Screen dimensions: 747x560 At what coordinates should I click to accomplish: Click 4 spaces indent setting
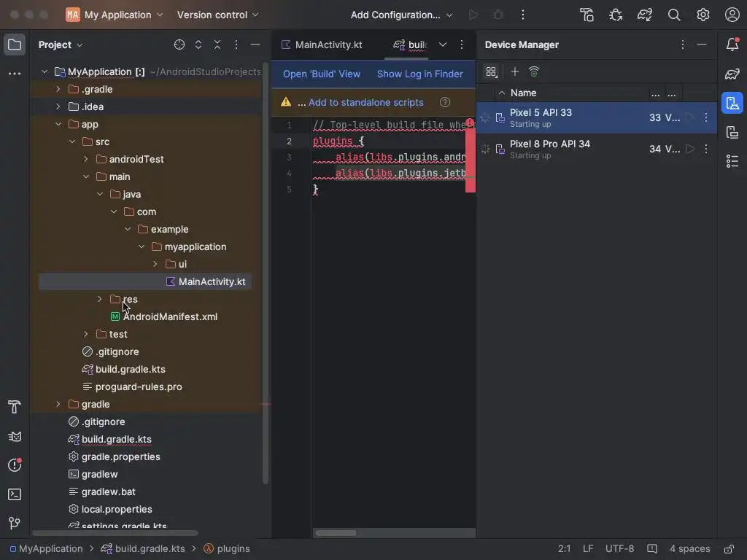(x=689, y=548)
